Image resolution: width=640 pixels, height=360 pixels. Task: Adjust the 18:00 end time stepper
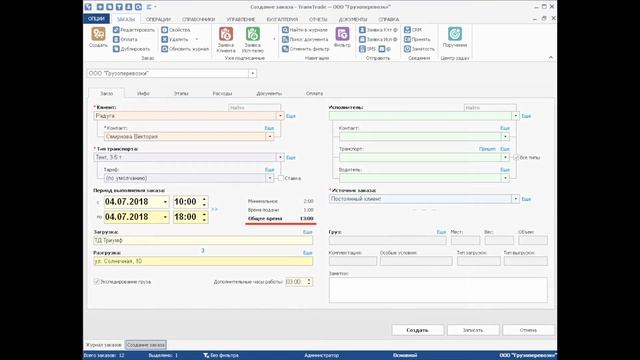(x=204, y=217)
